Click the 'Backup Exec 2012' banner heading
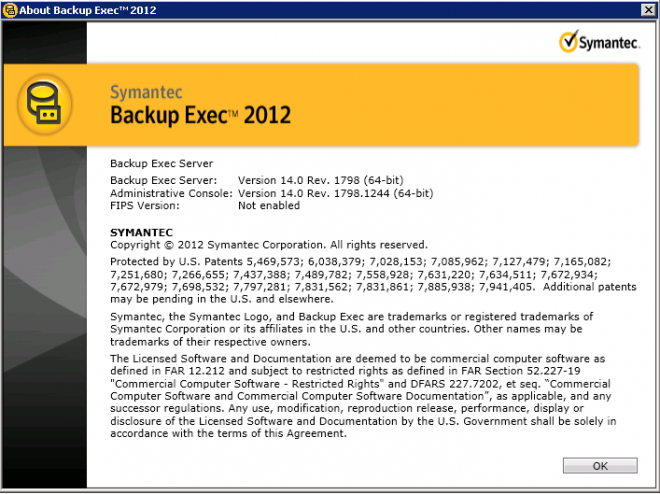The height and width of the screenshot is (494, 660). coord(200,115)
